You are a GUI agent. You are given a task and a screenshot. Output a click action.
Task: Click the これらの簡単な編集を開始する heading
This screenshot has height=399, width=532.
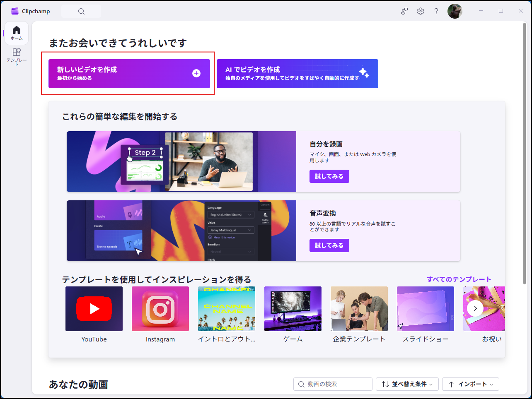120,117
